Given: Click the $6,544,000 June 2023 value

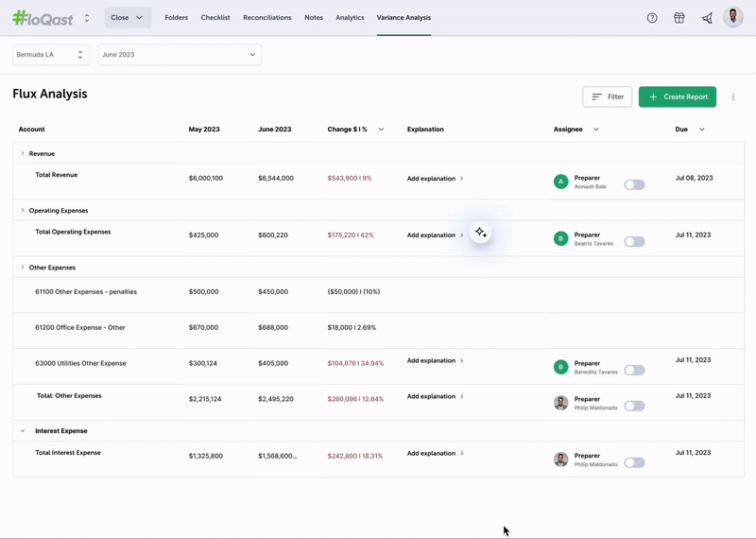Looking at the screenshot, I should tap(276, 179).
